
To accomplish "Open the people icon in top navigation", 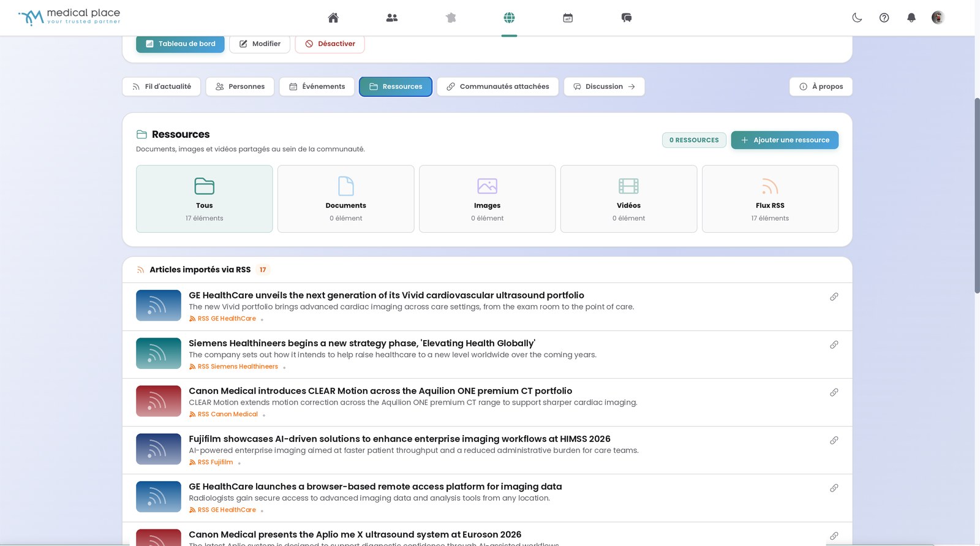I will click(392, 18).
